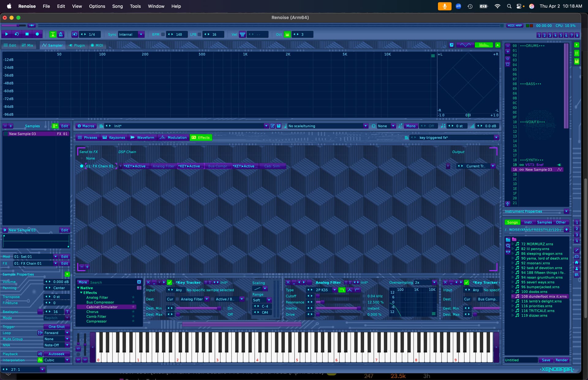Click the Autoseek playback button
This screenshot has height=380, width=588.
click(x=56, y=354)
